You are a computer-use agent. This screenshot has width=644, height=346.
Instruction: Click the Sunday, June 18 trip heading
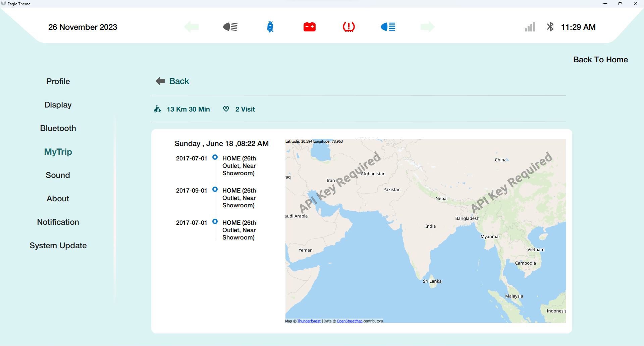coord(222,144)
